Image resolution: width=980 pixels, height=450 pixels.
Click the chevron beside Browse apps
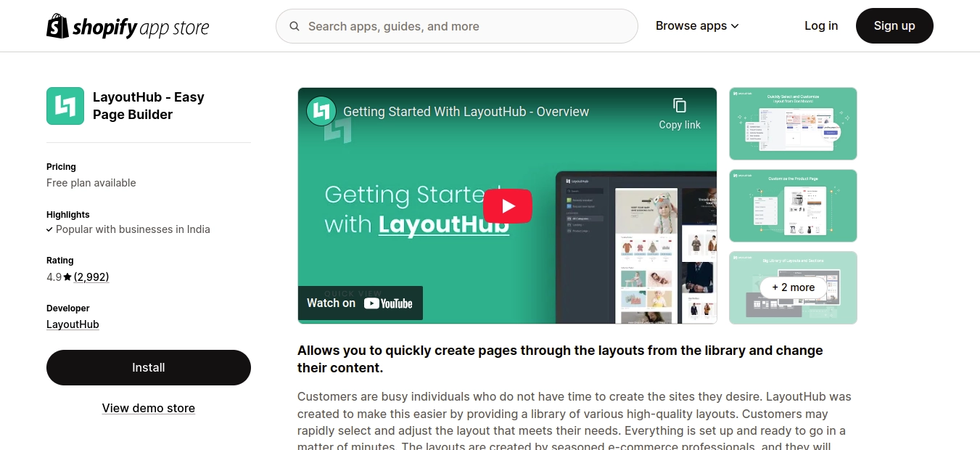coord(735,25)
